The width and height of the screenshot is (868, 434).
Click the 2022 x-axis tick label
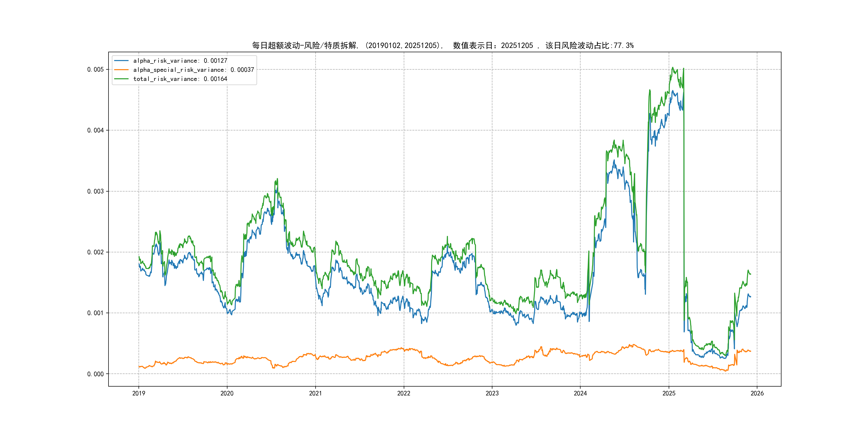point(404,393)
